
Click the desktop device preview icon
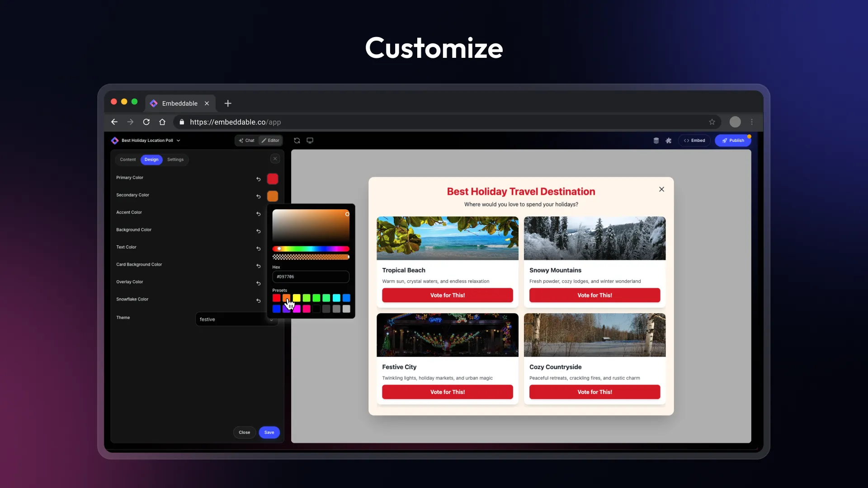pyautogui.click(x=310, y=141)
